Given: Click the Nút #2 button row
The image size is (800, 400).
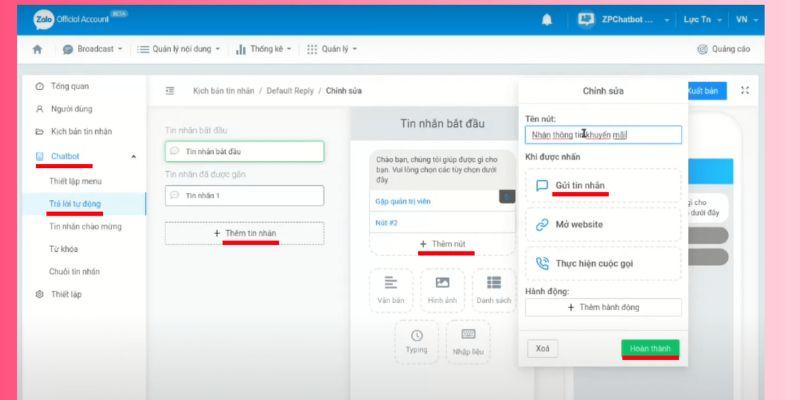Looking at the screenshot, I should pos(442,222).
